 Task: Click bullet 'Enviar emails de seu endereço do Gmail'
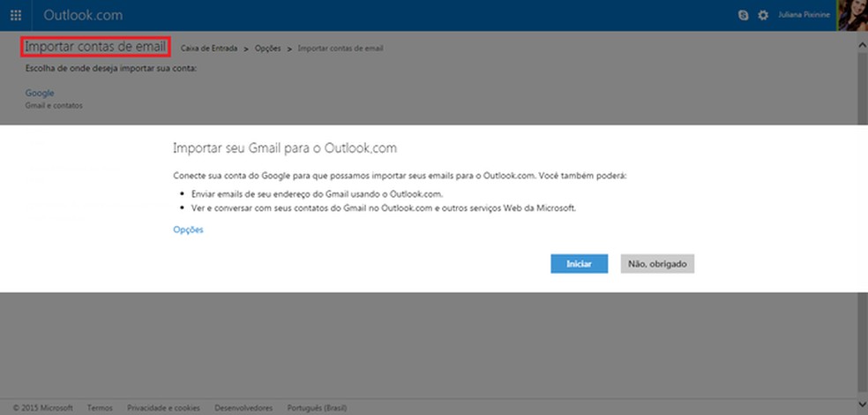click(318, 194)
